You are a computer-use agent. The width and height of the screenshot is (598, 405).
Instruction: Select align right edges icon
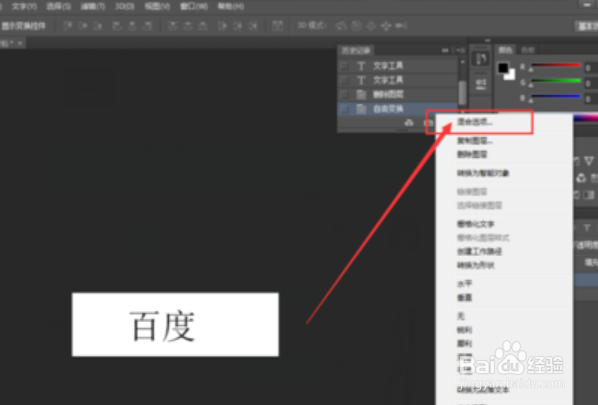pos(147,26)
